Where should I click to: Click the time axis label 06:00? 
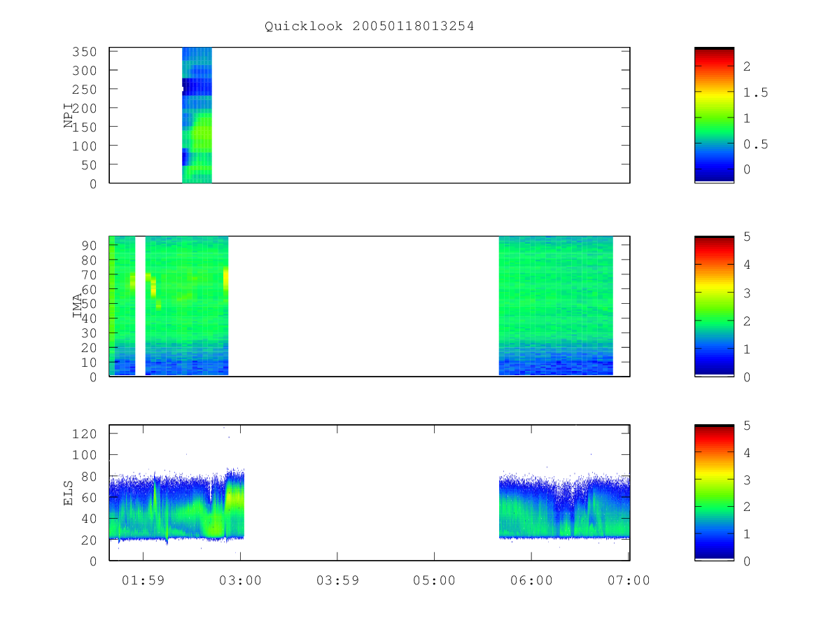pos(531,580)
